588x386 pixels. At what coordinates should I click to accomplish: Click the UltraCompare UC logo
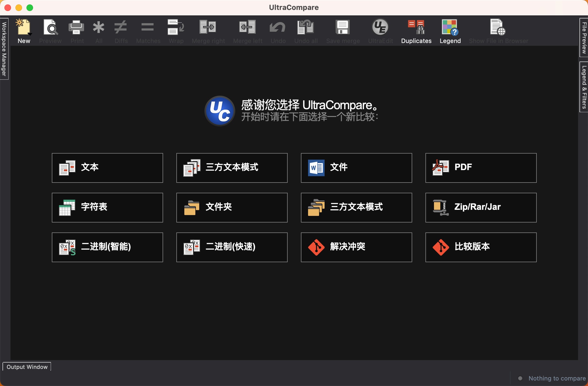(220, 111)
